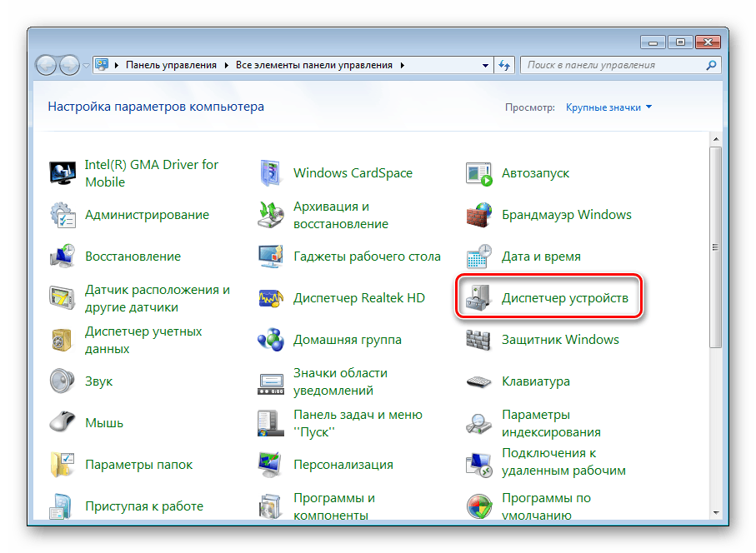Expand the address bar history dropdown
Image resolution: width=756 pixels, height=553 pixels.
[485, 66]
